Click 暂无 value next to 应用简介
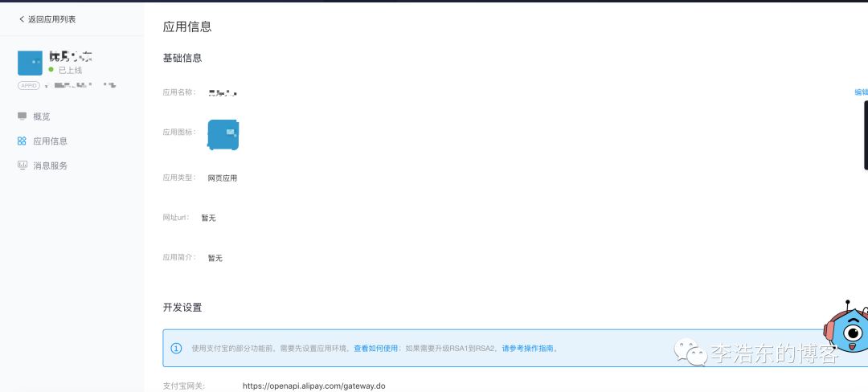 coord(215,258)
